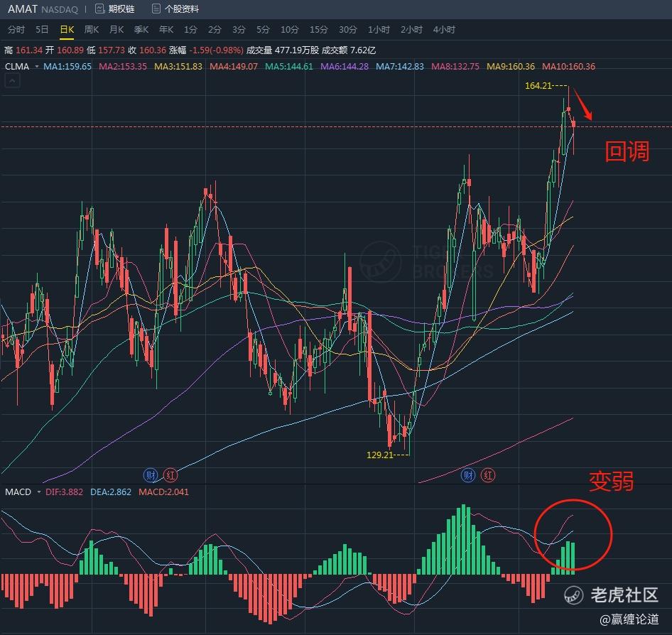
Task: Click the second red 红 dividend marker
Action: (x=488, y=474)
